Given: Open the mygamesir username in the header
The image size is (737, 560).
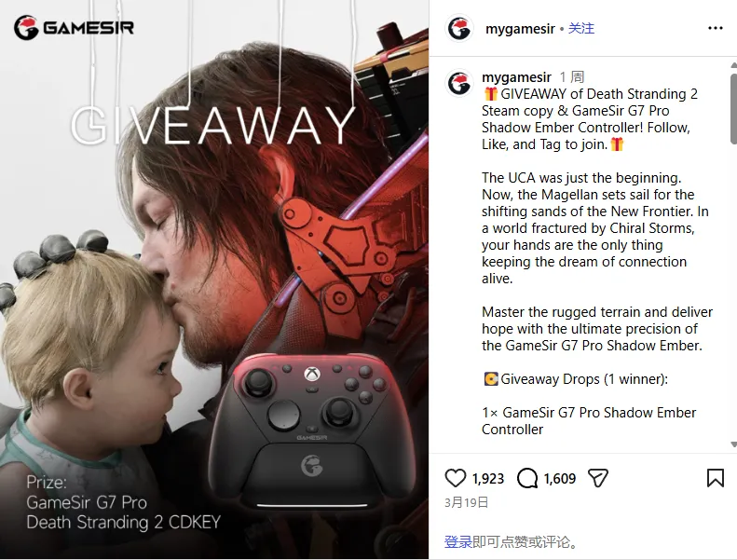Looking at the screenshot, I should tap(520, 29).
